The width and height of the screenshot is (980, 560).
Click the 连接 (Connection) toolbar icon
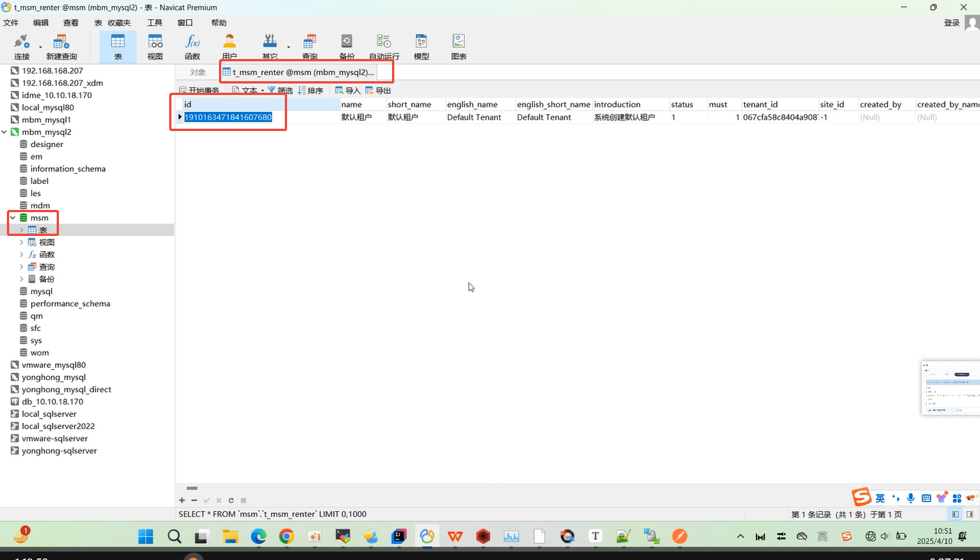pyautogui.click(x=21, y=46)
